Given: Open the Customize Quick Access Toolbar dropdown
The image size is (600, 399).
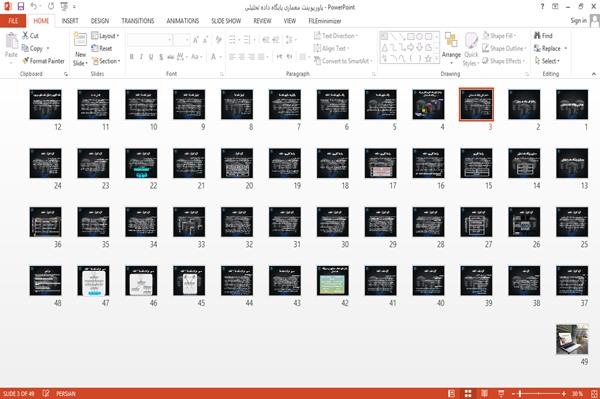Looking at the screenshot, I should 74,7.
